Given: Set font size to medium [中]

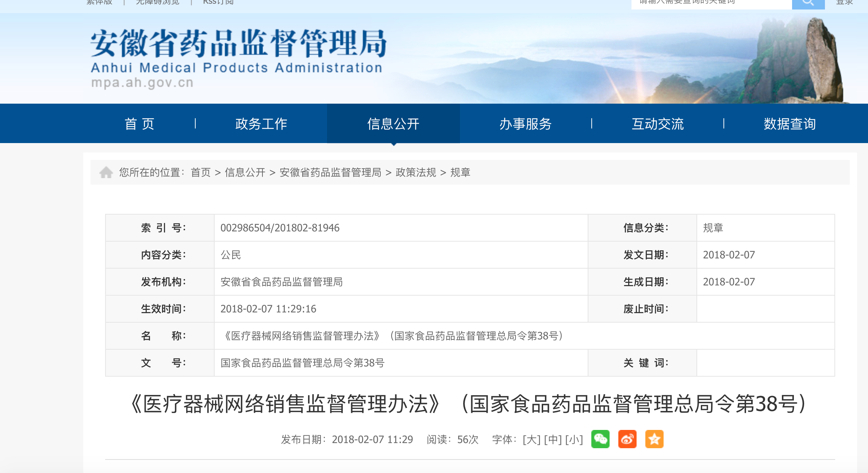Looking at the screenshot, I should pos(553,439).
